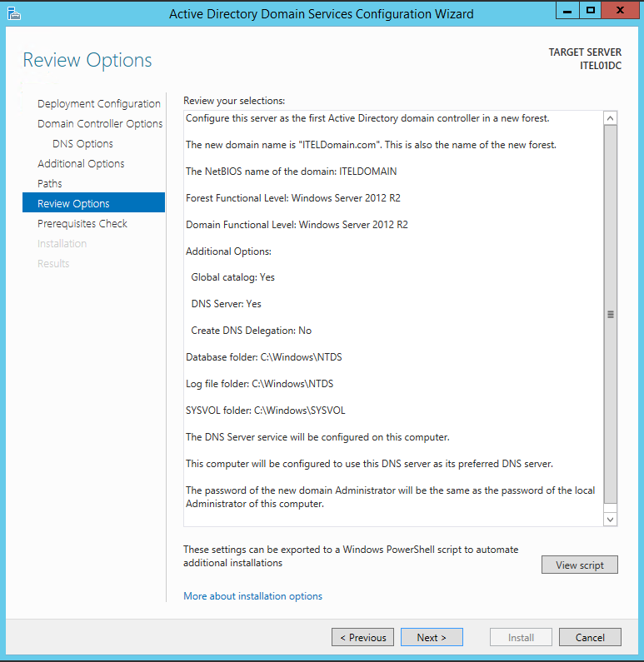Viewport: 644px width, 662px height.
Task: Click 'Configure this server as the first' line
Action: (367, 118)
